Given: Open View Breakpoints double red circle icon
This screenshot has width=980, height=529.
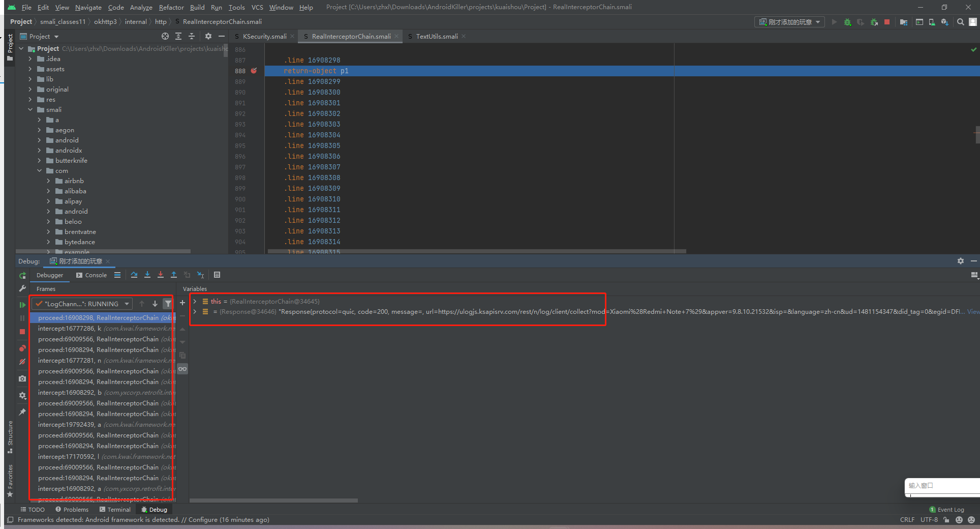Looking at the screenshot, I should pyautogui.click(x=22, y=348).
